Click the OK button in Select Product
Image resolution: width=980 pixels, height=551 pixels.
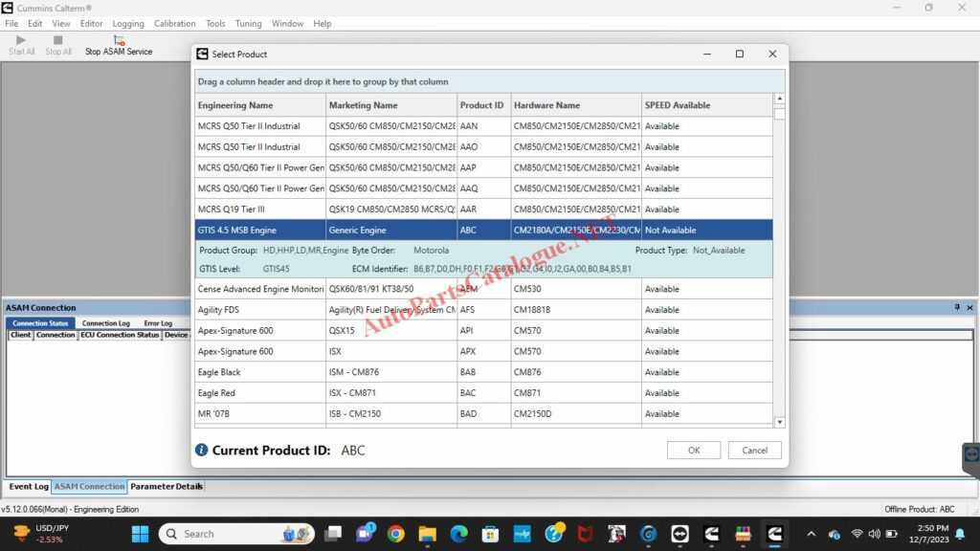point(694,450)
